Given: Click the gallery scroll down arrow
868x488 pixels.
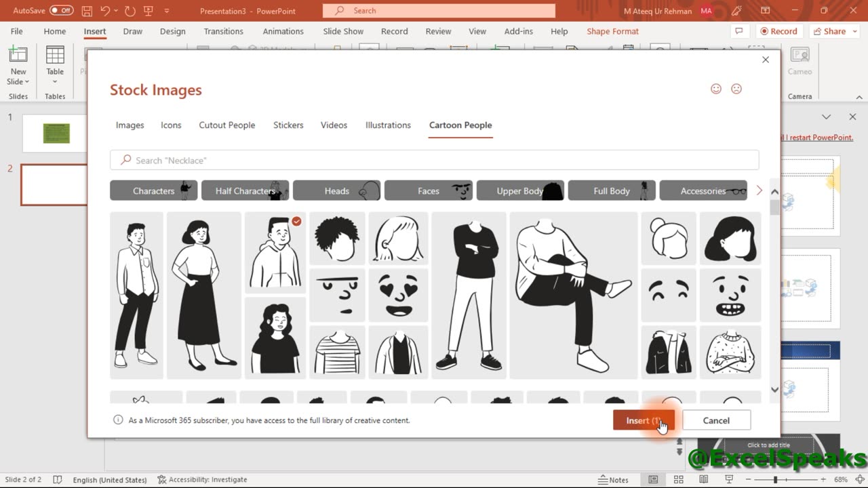Looking at the screenshot, I should (x=774, y=390).
